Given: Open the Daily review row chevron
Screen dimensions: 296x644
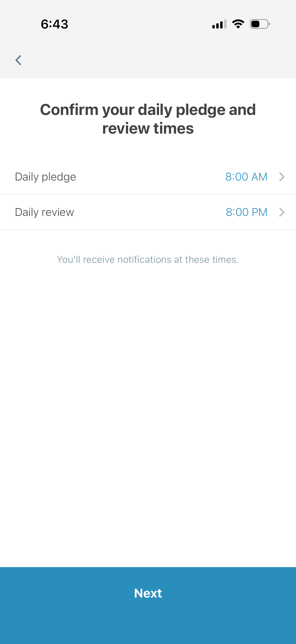Looking at the screenshot, I should pos(282,212).
